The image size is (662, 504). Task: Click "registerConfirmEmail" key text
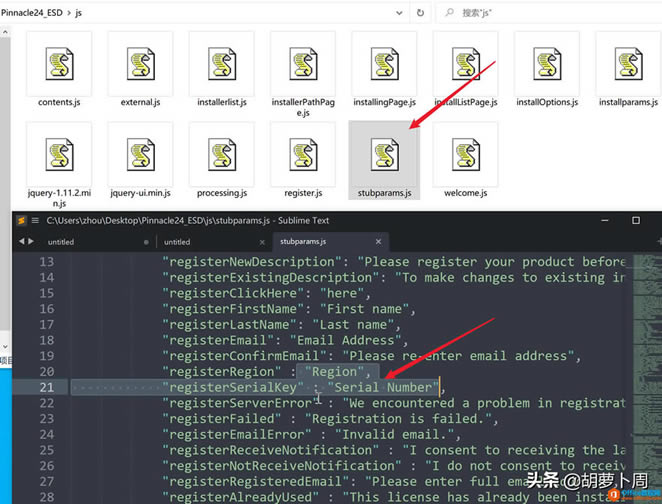(x=244, y=356)
